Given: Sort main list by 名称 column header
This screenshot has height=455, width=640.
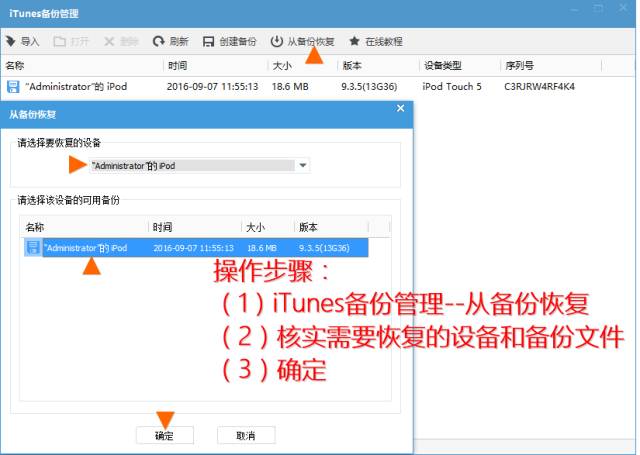Looking at the screenshot, I should coord(82,65).
